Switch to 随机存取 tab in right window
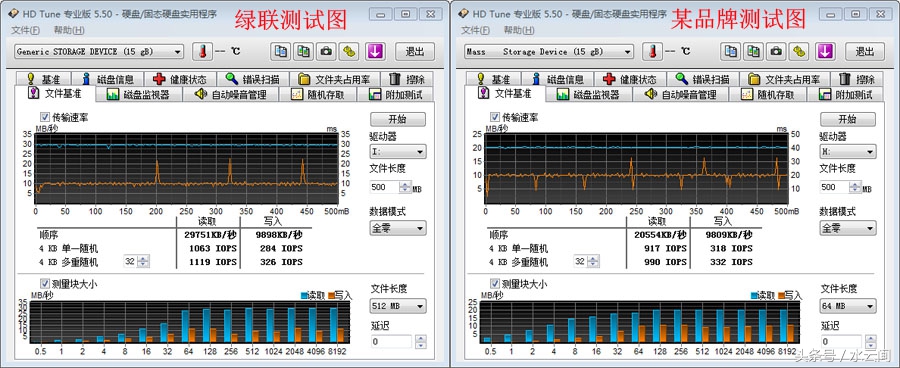The height and width of the screenshot is (368, 900). pos(767,95)
